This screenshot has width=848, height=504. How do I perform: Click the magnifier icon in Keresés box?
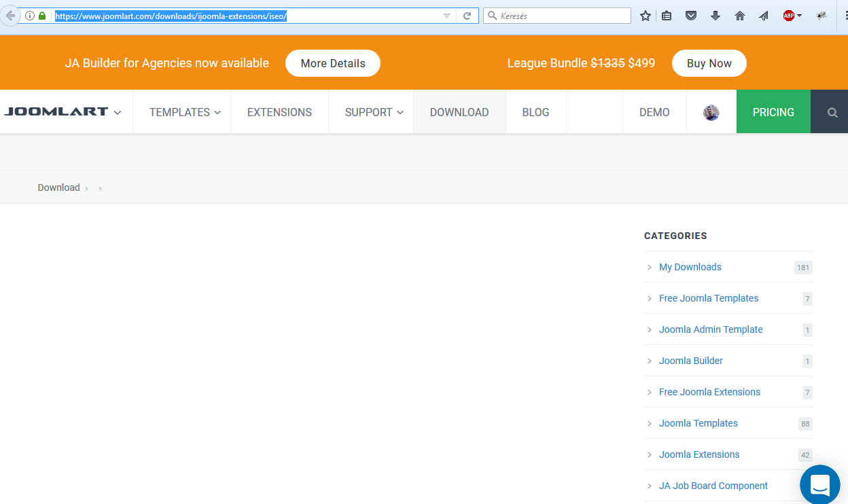click(x=491, y=16)
